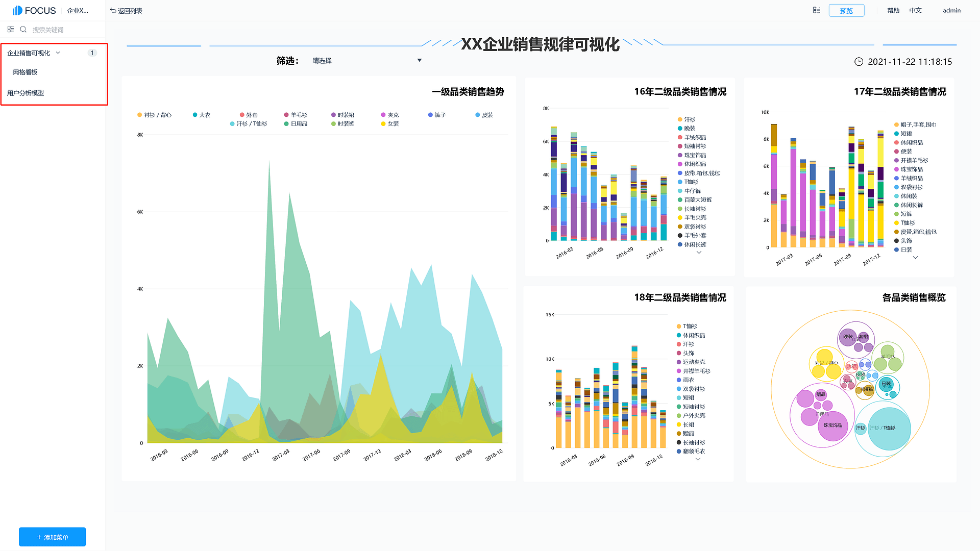Toggle 皮装 series in trend legend
Image resolution: width=980 pixels, height=551 pixels.
(484, 115)
